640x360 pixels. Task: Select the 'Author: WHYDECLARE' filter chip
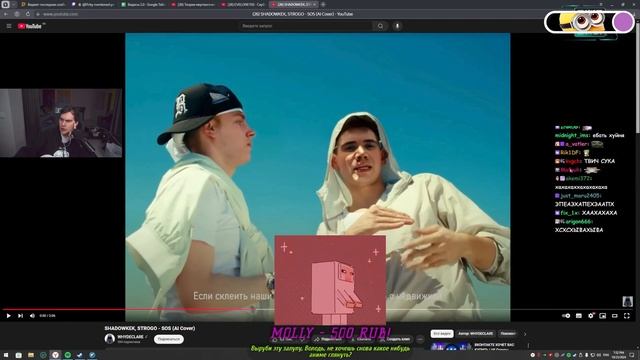(475, 333)
